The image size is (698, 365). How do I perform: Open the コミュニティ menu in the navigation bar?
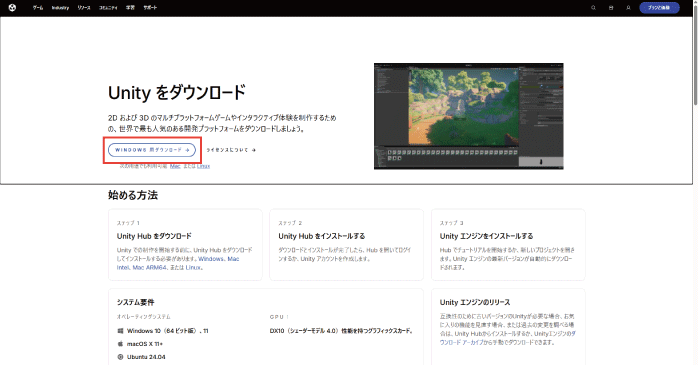tap(108, 8)
